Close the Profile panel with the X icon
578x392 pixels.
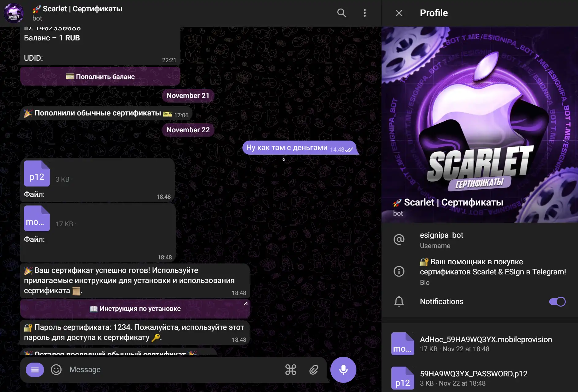(x=399, y=13)
